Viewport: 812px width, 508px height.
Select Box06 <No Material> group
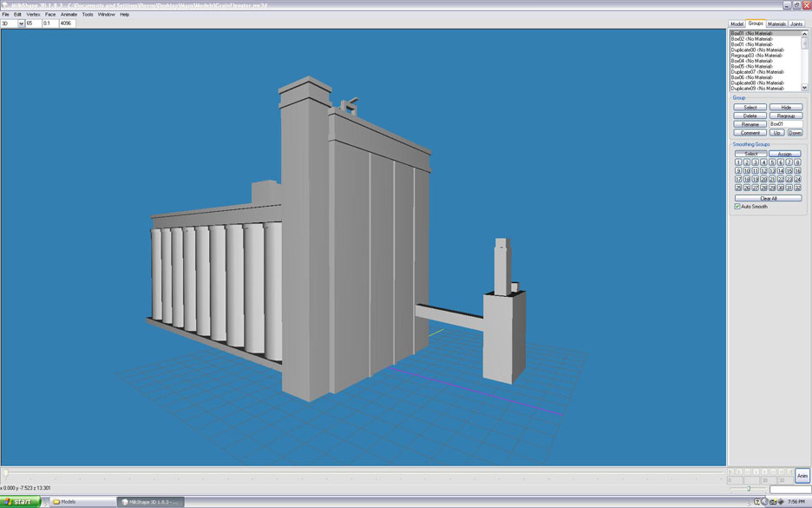point(765,77)
